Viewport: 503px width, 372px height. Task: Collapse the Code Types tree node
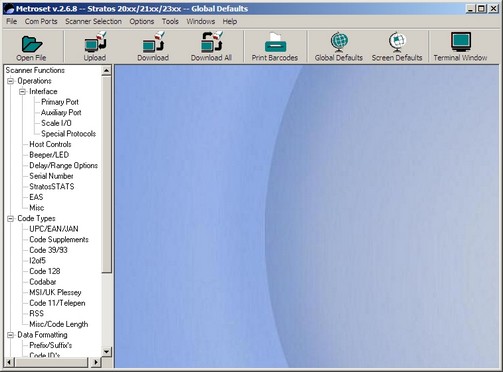[x=11, y=219]
